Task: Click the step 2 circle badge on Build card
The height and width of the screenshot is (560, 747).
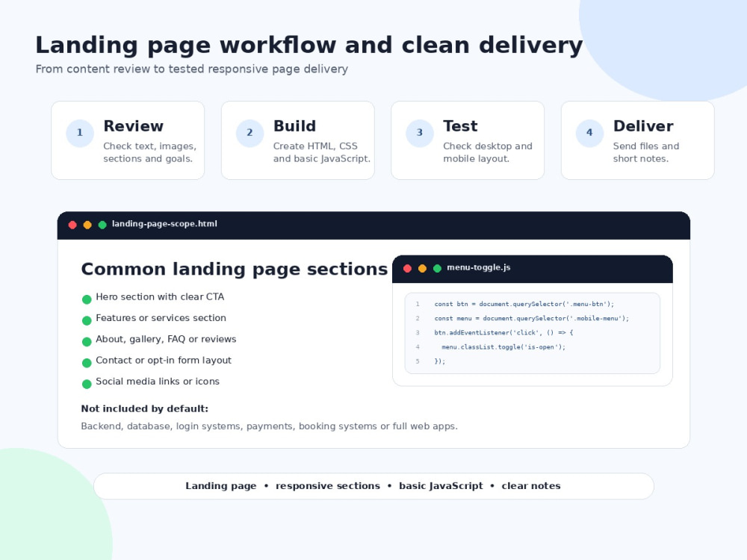Action: point(249,133)
